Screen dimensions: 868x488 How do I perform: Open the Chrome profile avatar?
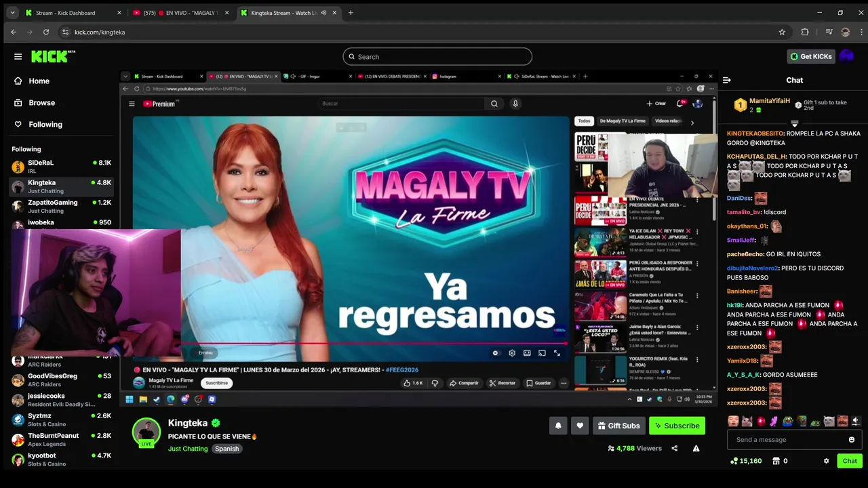click(845, 32)
